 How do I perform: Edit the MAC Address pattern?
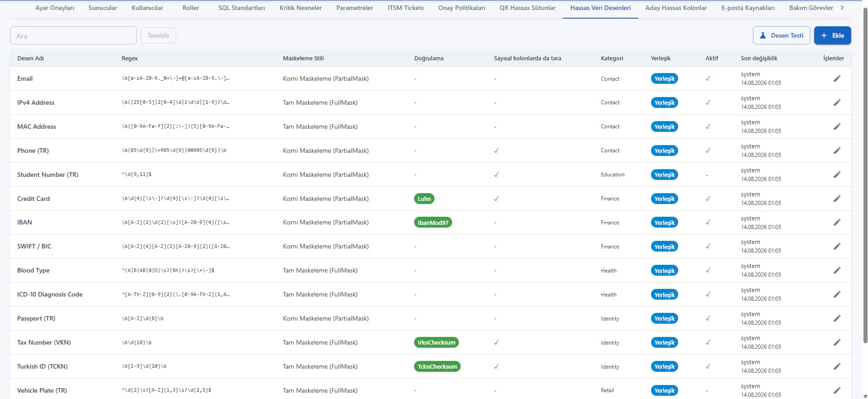(x=837, y=127)
